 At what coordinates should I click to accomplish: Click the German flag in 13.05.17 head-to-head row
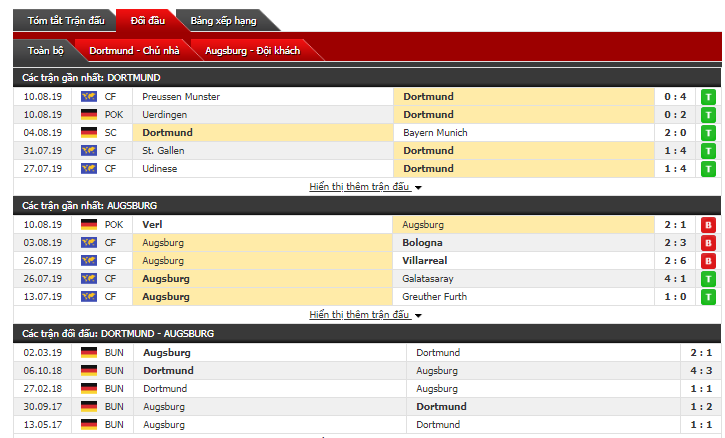89,425
